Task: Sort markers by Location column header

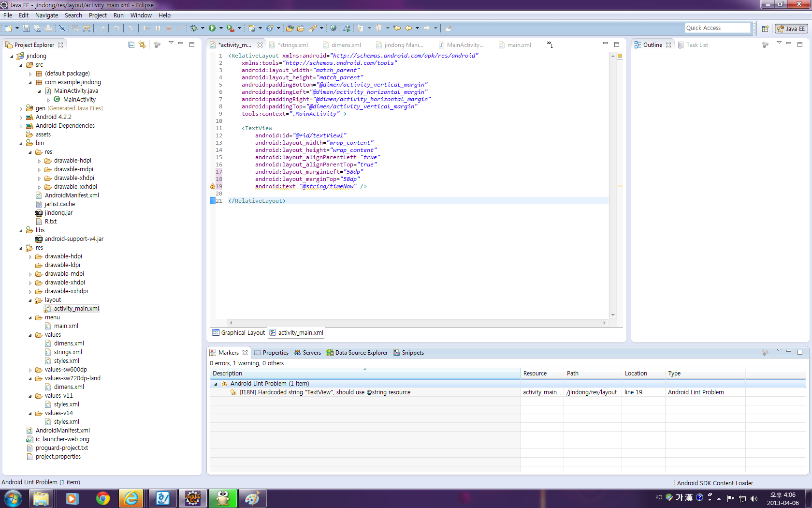Action: tap(643, 374)
